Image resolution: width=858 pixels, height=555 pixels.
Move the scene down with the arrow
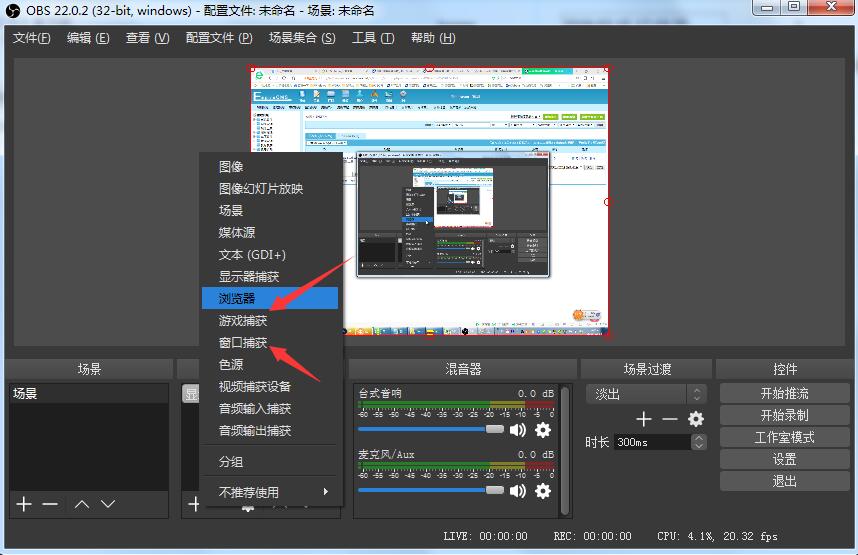tap(108, 504)
